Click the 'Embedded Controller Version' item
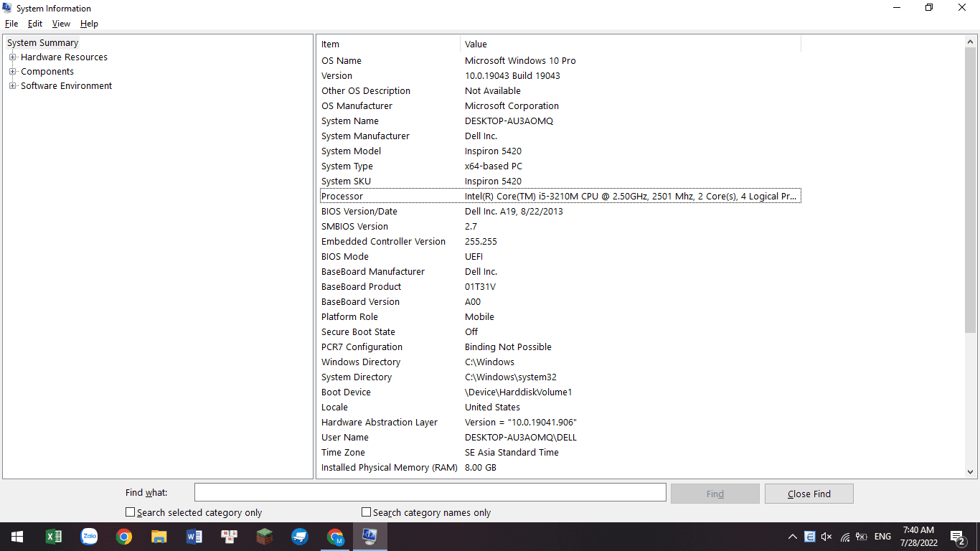980x551 pixels. tap(383, 242)
